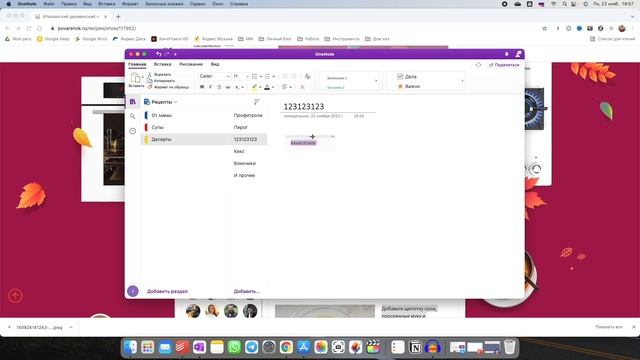Click the undo arrow in OneNote title bar
This screenshot has width=640, height=360.
[x=158, y=54]
